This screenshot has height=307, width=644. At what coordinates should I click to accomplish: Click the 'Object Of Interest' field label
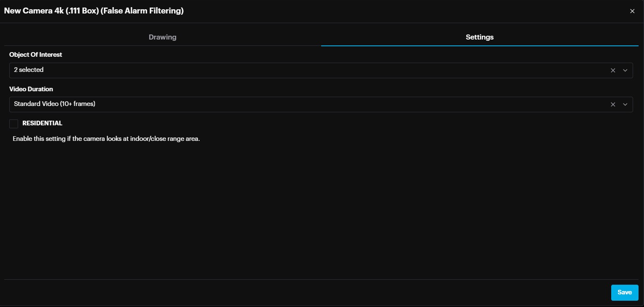coord(36,55)
